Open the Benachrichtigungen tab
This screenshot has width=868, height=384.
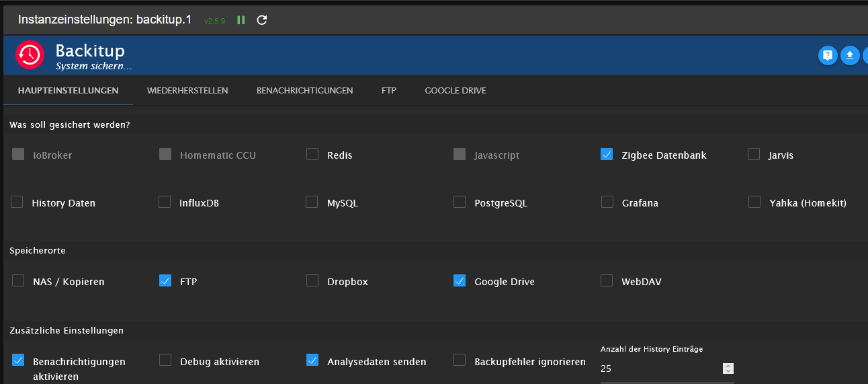(x=304, y=90)
